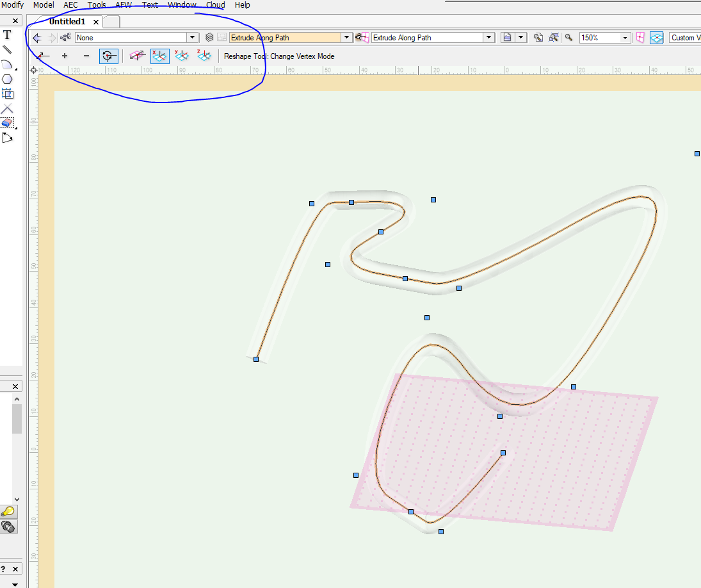Click the add vertex plus button
This screenshot has height=588, width=701.
click(64, 56)
